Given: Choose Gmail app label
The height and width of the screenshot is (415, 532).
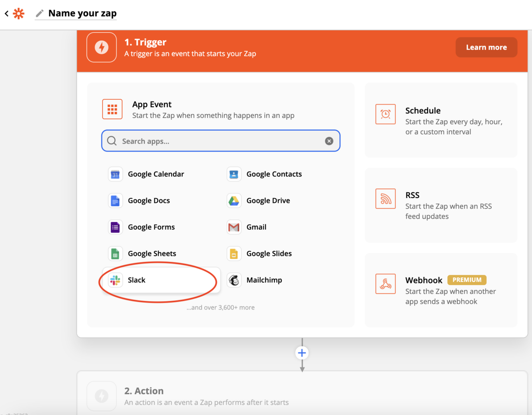Looking at the screenshot, I should 257,227.
